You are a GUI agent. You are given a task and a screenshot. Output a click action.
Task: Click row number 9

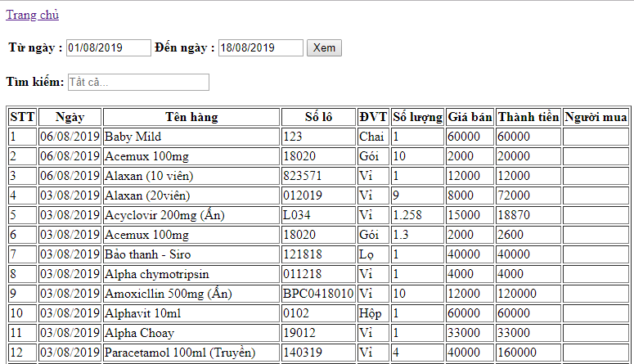[23, 294]
